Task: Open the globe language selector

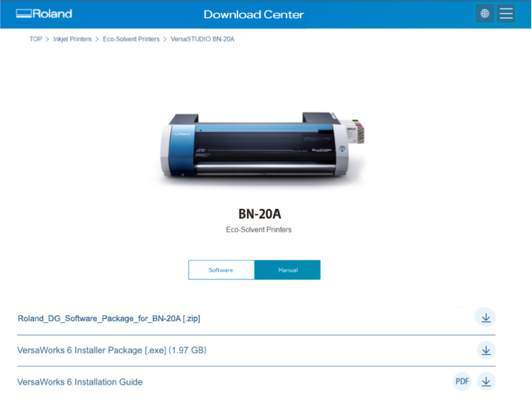Action: point(485,14)
